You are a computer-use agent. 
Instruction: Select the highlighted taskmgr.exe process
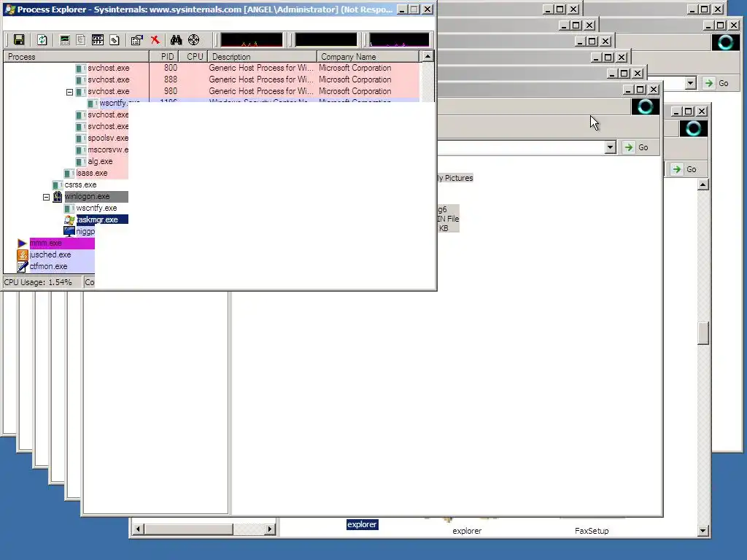point(97,219)
